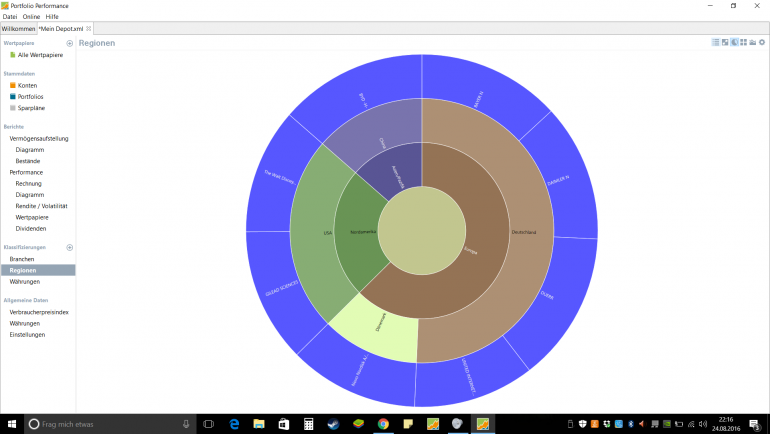Open Wertpapiere under Performance
770x434 pixels.
click(x=32, y=217)
